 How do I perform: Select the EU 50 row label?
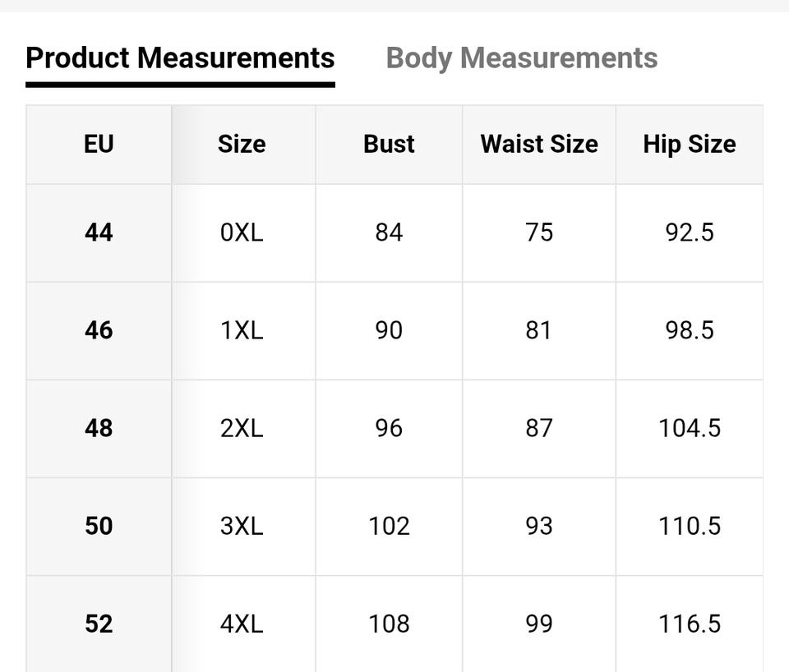pos(99,526)
